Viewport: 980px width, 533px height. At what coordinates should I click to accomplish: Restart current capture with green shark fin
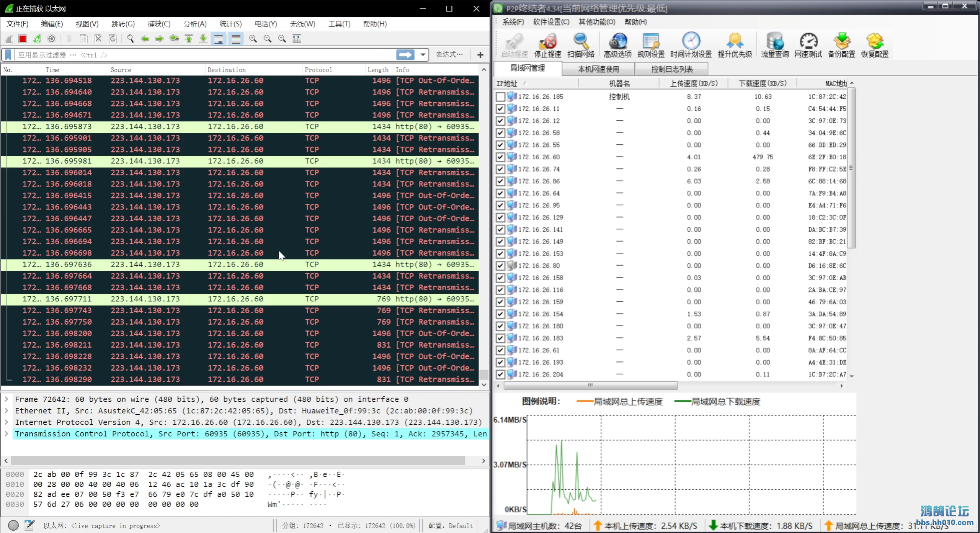click(37, 39)
